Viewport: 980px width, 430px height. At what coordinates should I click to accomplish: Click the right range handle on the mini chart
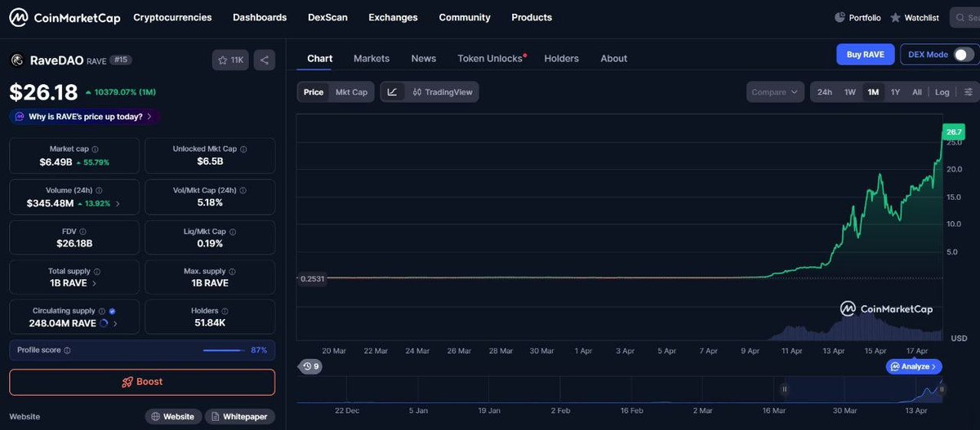coord(942,389)
